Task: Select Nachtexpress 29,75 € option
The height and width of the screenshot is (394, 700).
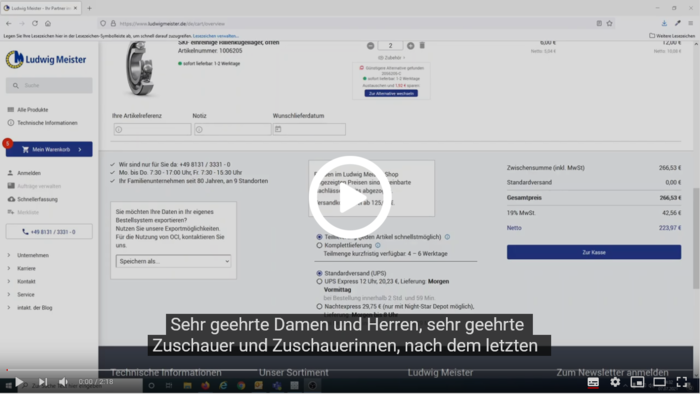Action: (319, 307)
